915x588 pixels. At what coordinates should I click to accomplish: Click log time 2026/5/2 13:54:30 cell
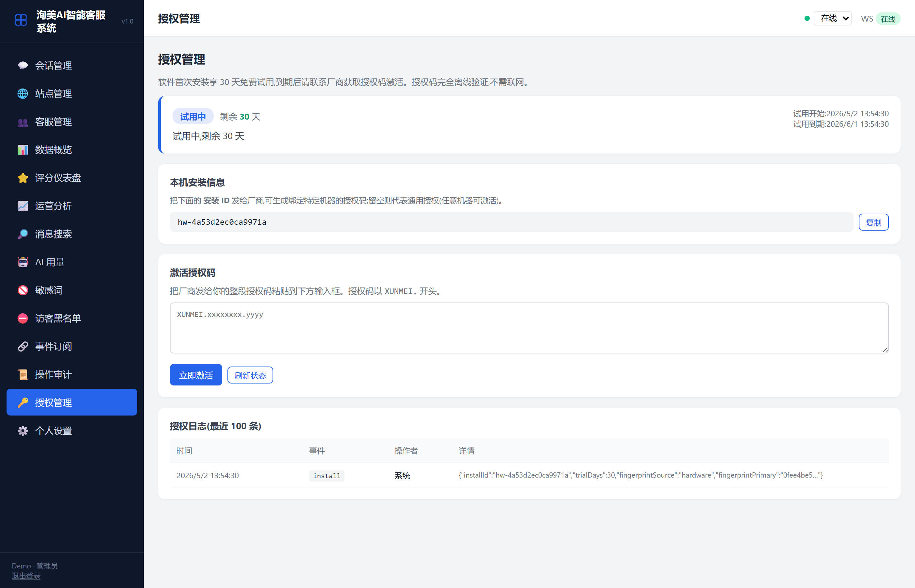click(x=208, y=476)
